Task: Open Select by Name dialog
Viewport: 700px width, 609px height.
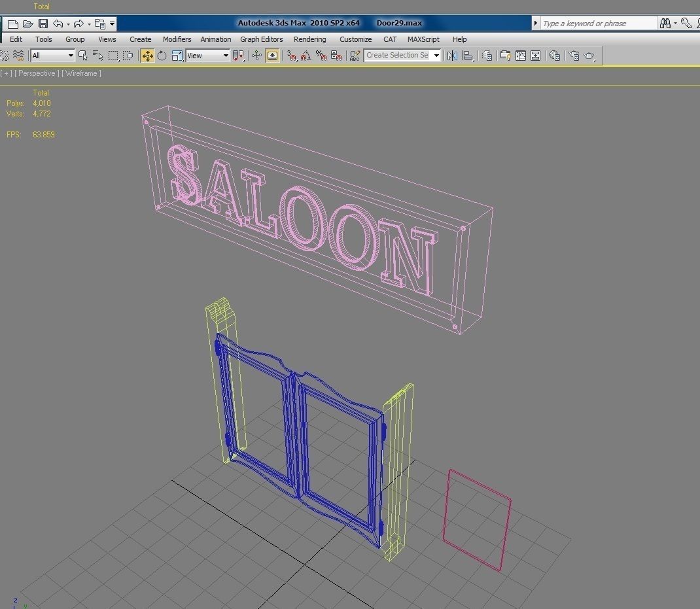Action: click(97, 56)
